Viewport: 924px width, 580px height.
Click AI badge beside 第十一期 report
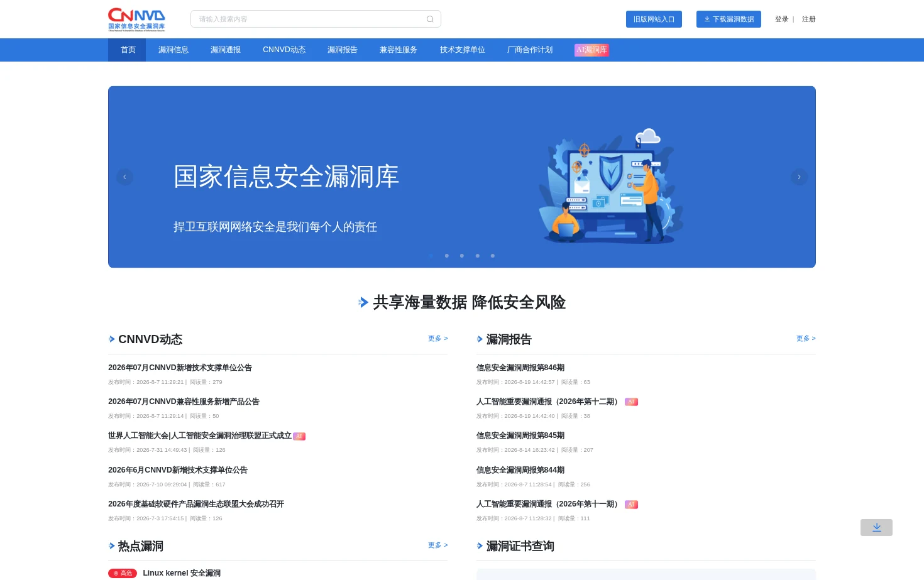pyautogui.click(x=631, y=505)
